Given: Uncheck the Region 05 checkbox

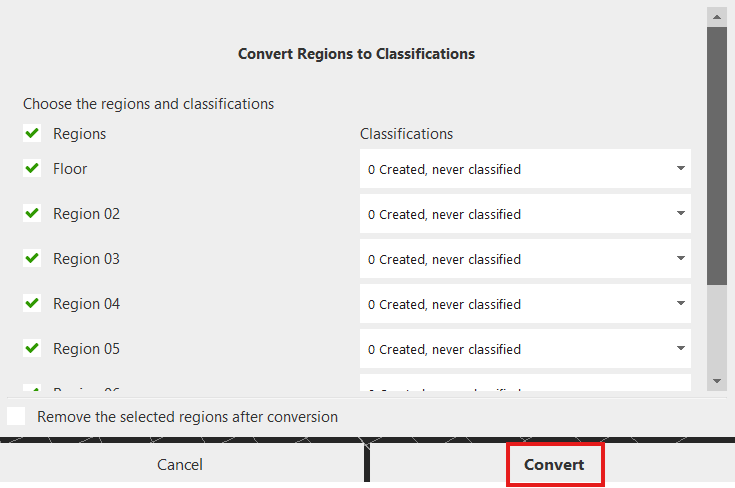Looking at the screenshot, I should [x=32, y=349].
